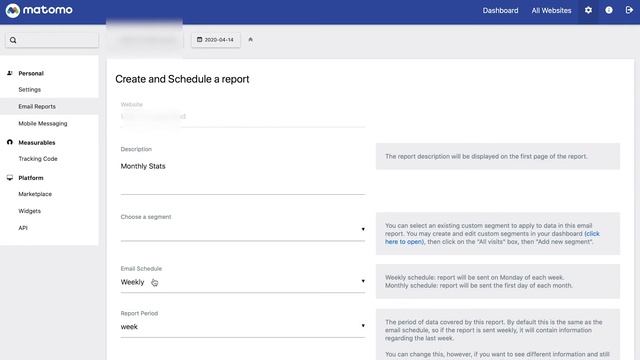This screenshot has width=640, height=360.
Task: Open All Websites in top navigation
Action: tap(551, 11)
